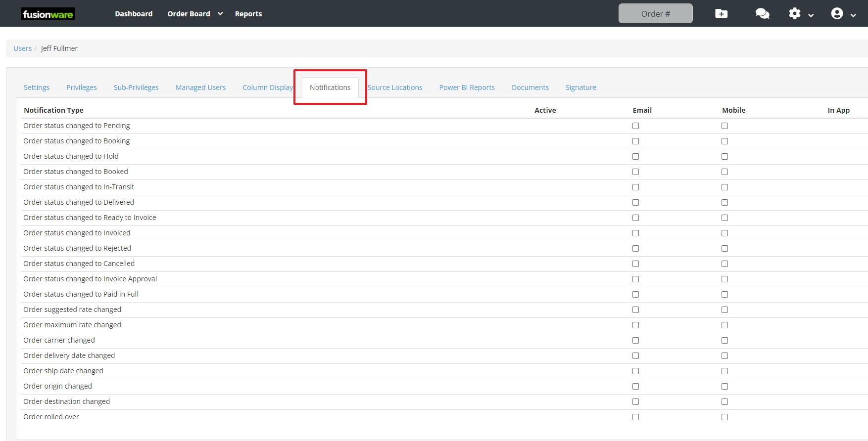Check Email box for Order carrier changed
868x441 pixels.
635,341
